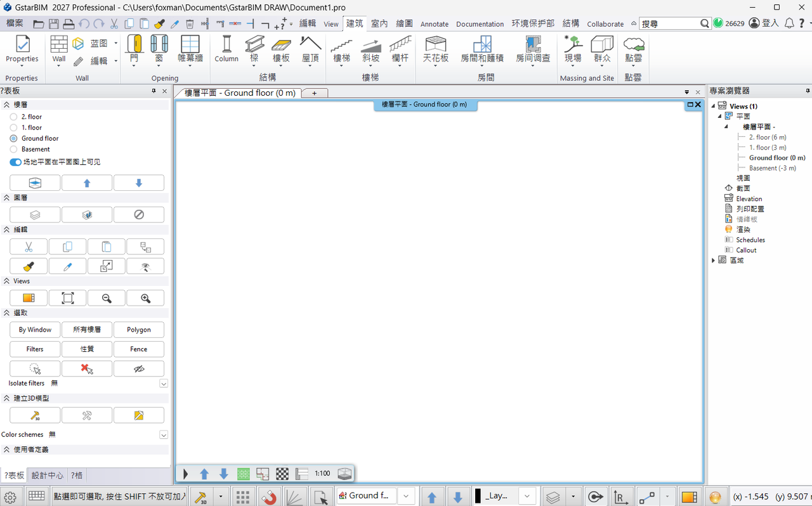The image size is (812, 506).
Task: Select the 2. floor radio button
Action: click(13, 117)
